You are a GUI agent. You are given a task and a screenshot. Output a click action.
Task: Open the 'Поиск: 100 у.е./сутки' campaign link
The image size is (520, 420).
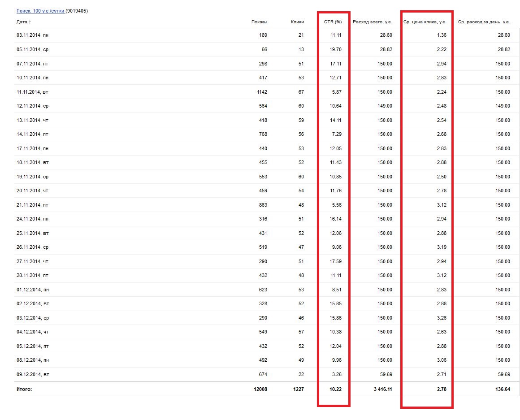pyautogui.click(x=40, y=11)
